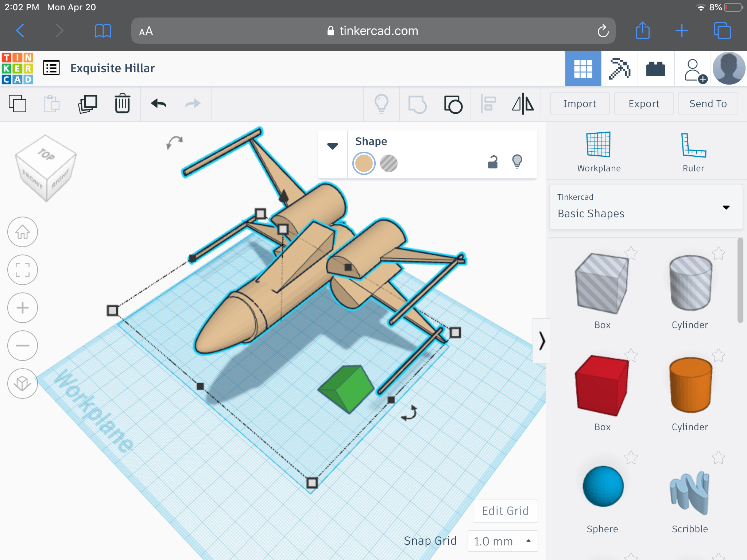Screen dimensions: 747x560
Task: Pick the red Box shape
Action: point(602,386)
